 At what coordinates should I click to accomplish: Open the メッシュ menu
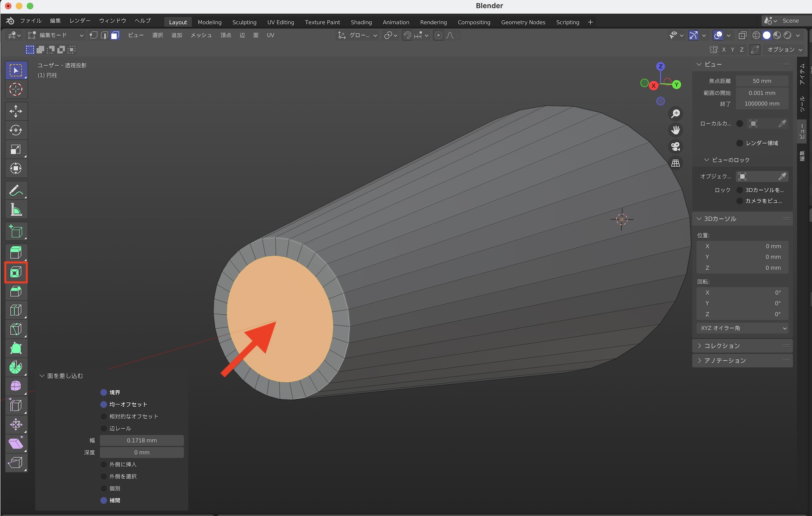[201, 35]
